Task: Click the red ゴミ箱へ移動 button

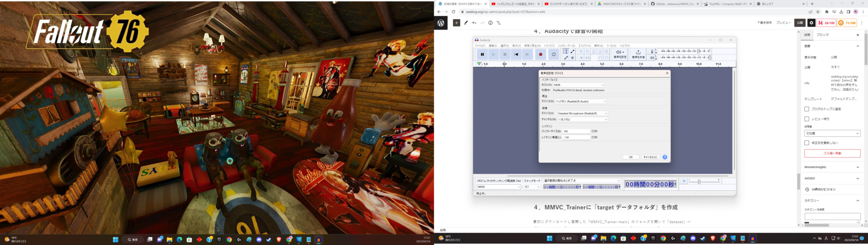Action: pyautogui.click(x=832, y=153)
